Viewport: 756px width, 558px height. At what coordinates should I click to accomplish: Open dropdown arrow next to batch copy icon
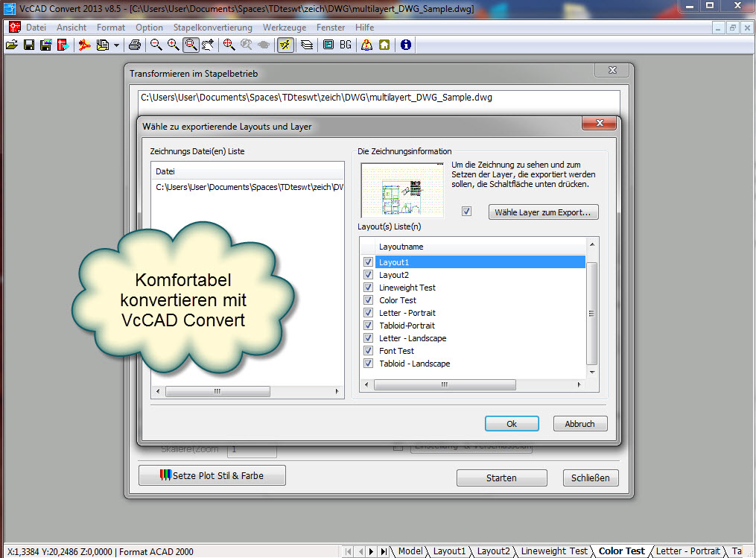[x=116, y=45]
